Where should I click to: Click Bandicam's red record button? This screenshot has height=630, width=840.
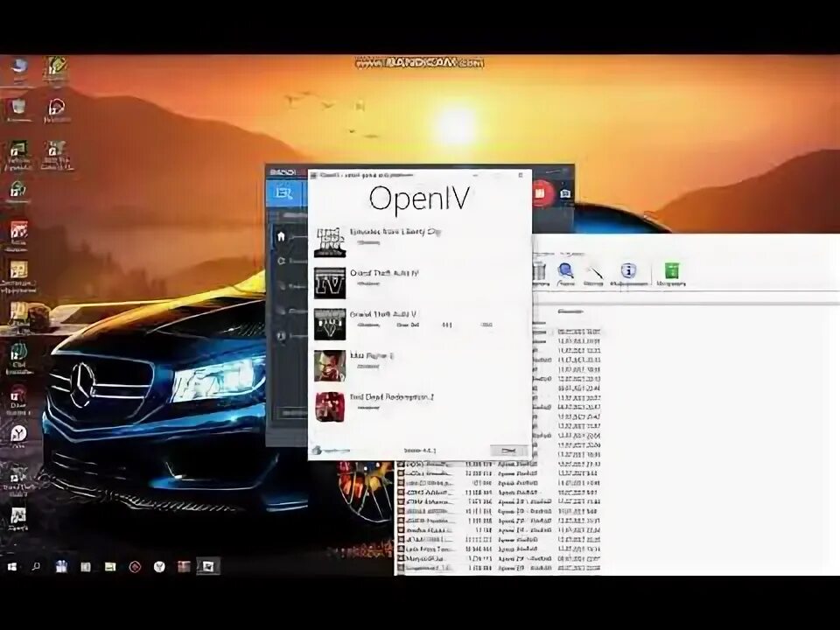click(541, 192)
